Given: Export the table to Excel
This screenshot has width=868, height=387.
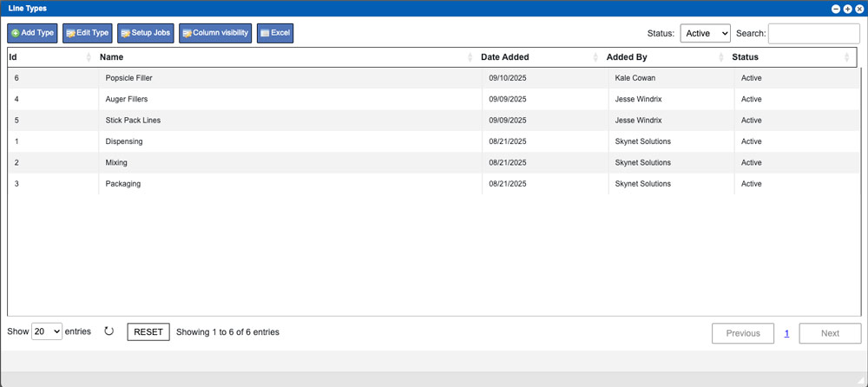Looking at the screenshot, I should (275, 33).
